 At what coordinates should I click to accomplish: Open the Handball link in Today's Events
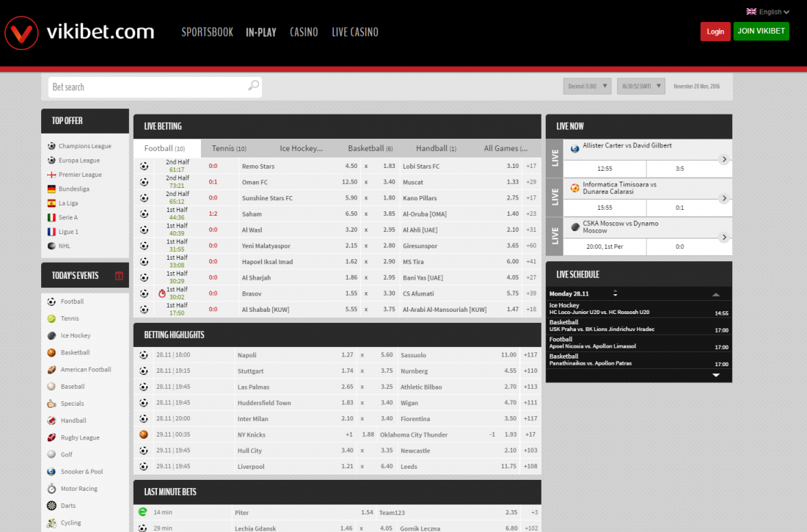73,420
